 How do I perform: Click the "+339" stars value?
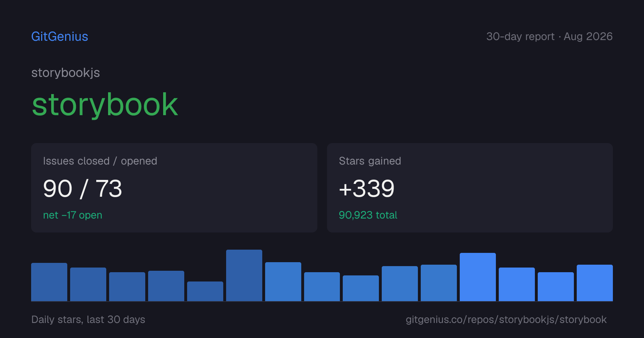(367, 188)
